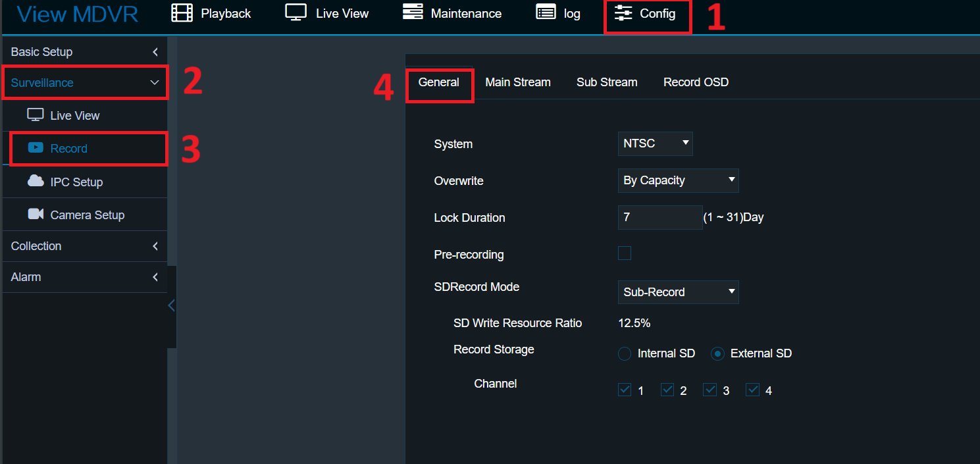Collapse the sidebar with the arrow handle
This screenshot has height=464, width=980.
(171, 305)
